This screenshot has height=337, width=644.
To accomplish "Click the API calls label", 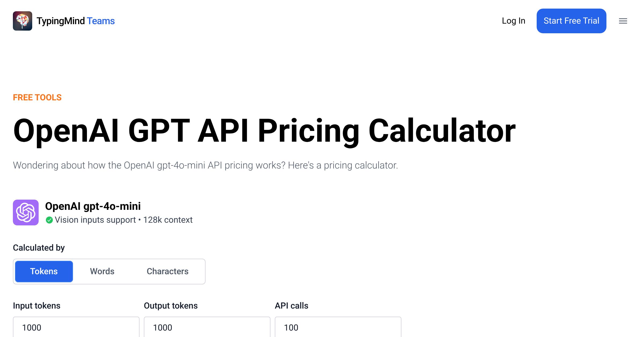I will [x=291, y=306].
